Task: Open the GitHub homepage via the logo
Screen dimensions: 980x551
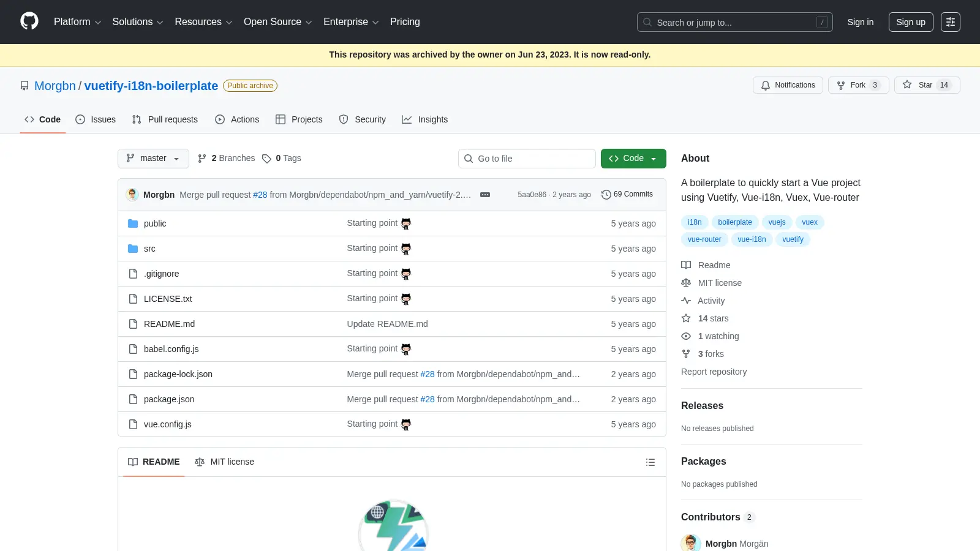Action: pos(29,21)
